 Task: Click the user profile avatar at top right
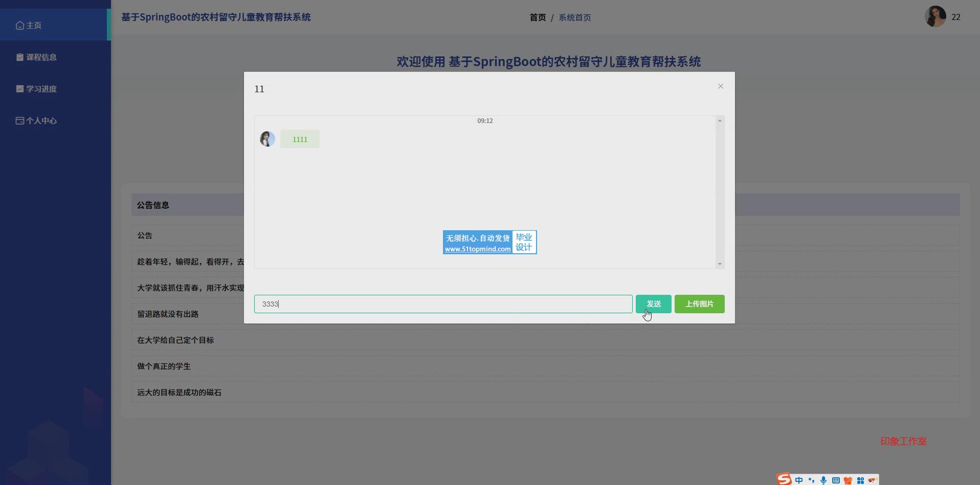(x=935, y=17)
